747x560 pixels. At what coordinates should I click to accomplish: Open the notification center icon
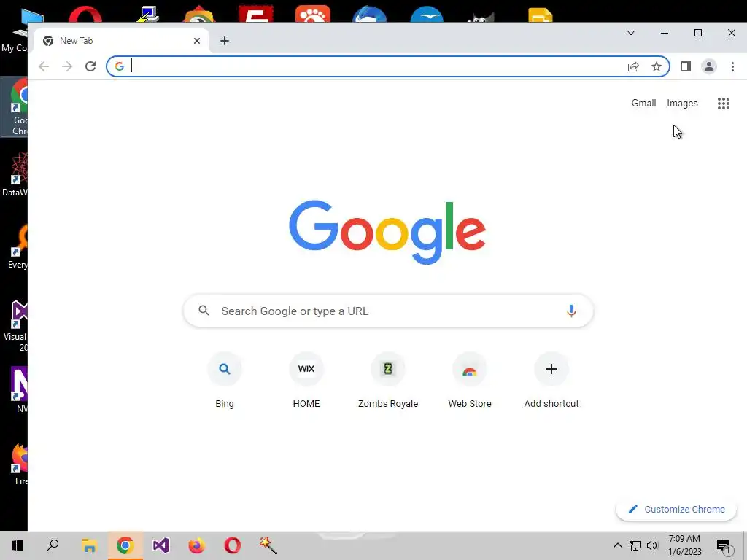(x=724, y=545)
